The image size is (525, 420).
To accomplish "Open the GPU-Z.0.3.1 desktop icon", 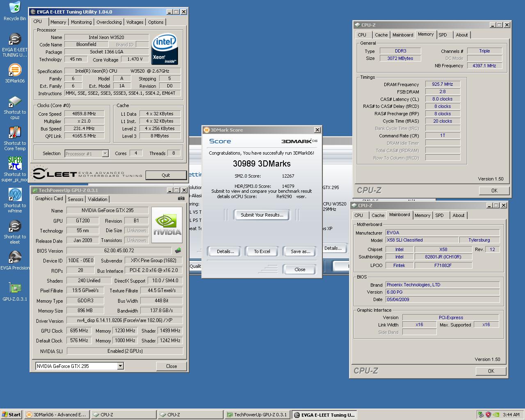I will [15, 292].
